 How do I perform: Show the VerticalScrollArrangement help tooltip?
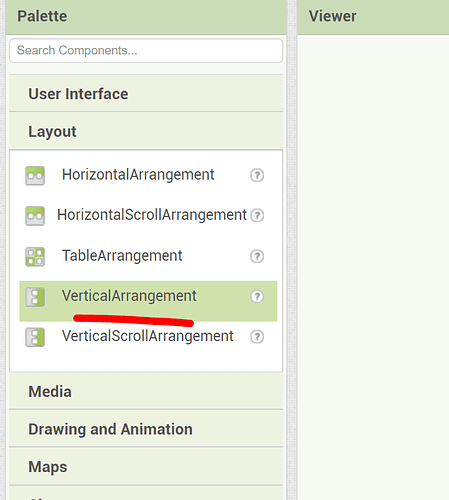coord(257,337)
